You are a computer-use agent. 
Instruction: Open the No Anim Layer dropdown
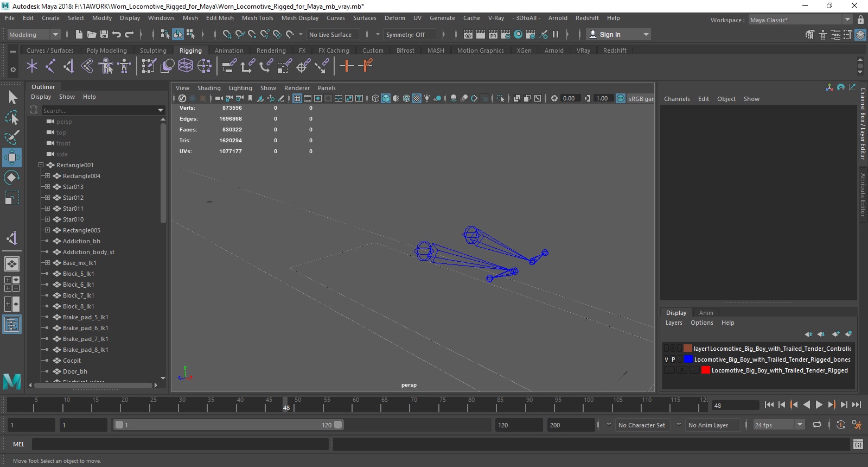(x=712, y=425)
